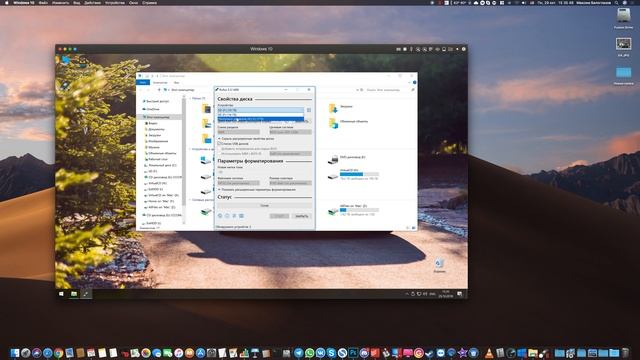Open Файловая система dropdown
Screen dimensions: 640x360
[238, 183]
